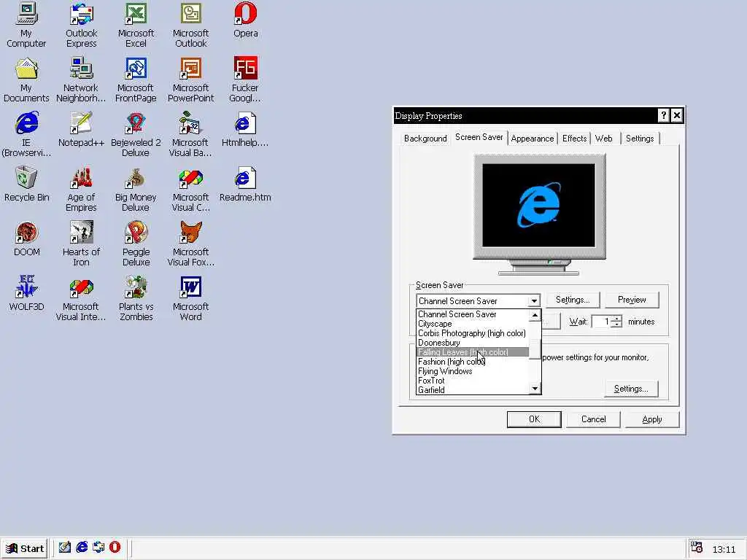Choose Corbis Photography (high color) option
The width and height of the screenshot is (747, 560).
pyautogui.click(x=472, y=333)
